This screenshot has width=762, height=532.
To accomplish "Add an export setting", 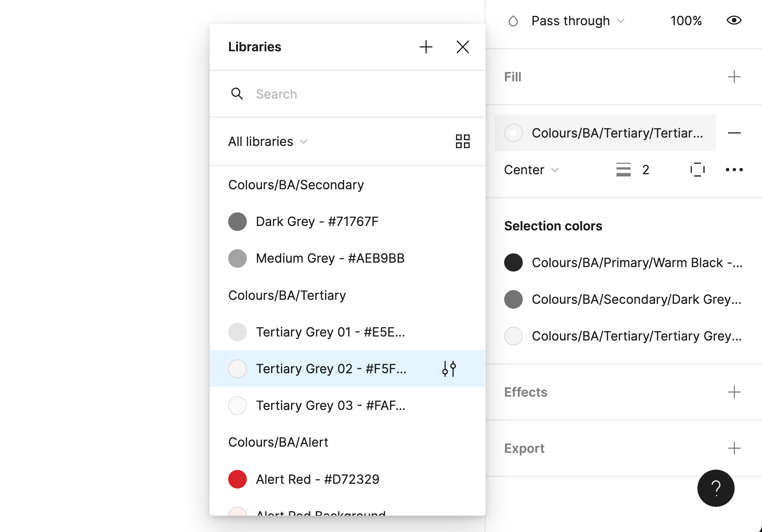I will pos(734,448).
